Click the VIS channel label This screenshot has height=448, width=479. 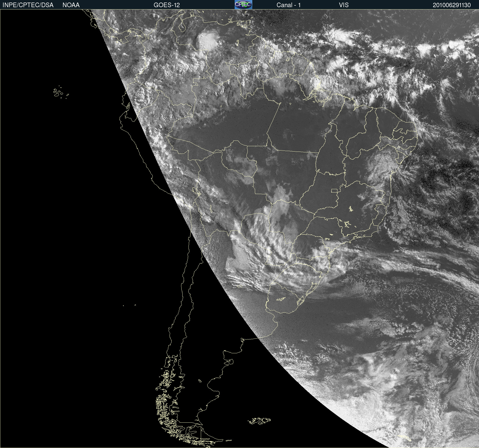coord(344,5)
